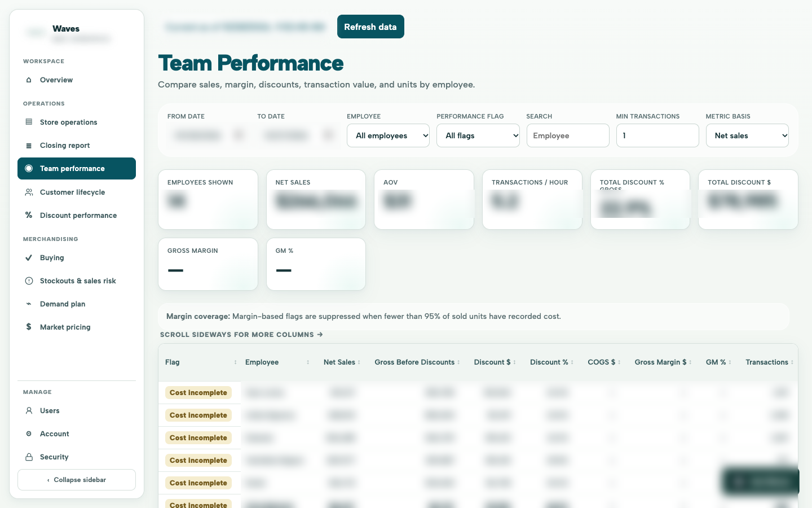Image resolution: width=812 pixels, height=508 pixels.
Task: Sort by Net Sales column arrows
Action: click(x=359, y=362)
